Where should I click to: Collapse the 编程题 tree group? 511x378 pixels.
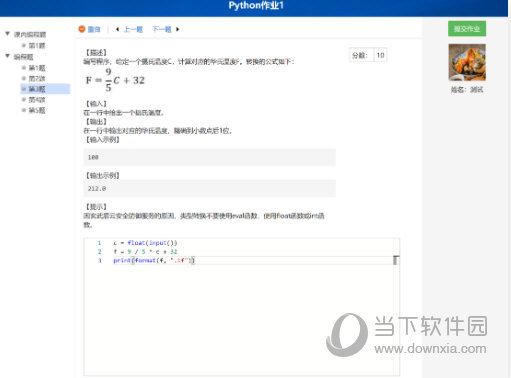pos(7,56)
